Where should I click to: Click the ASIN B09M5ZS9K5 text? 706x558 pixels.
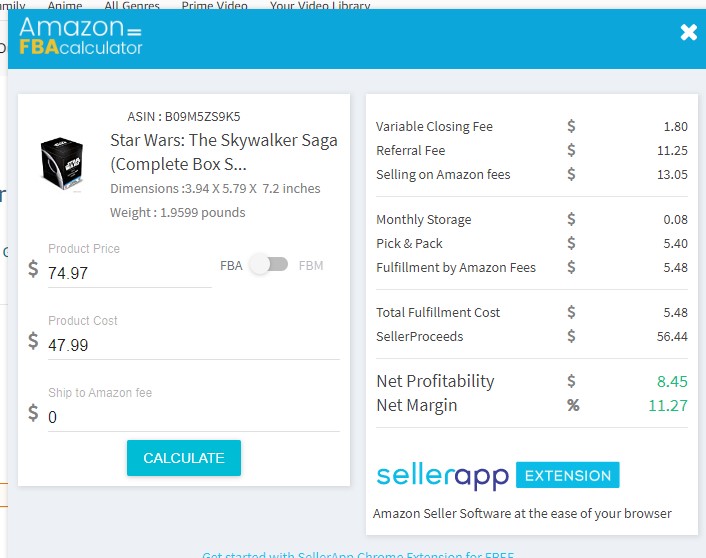coord(184,117)
